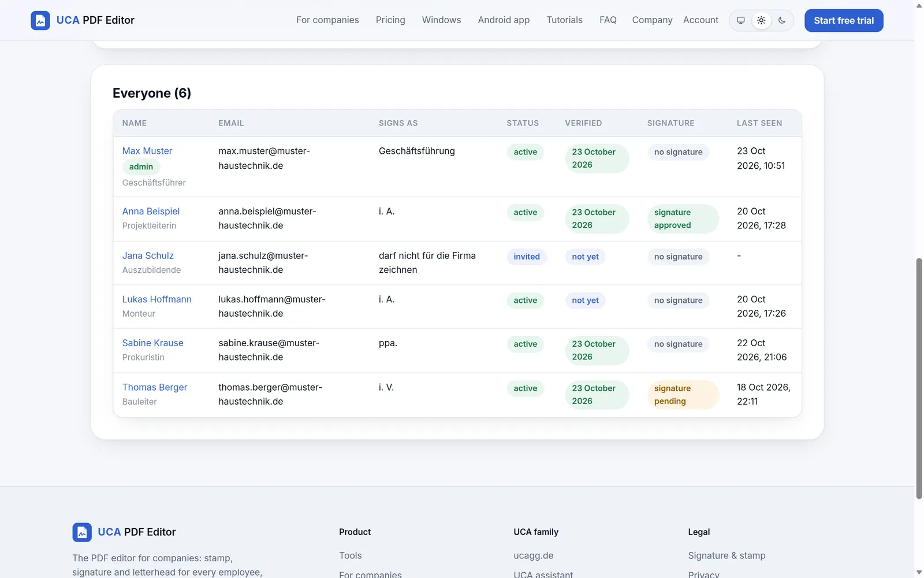Click the scrollbar up arrow
The width and height of the screenshot is (924, 578).
919,5
